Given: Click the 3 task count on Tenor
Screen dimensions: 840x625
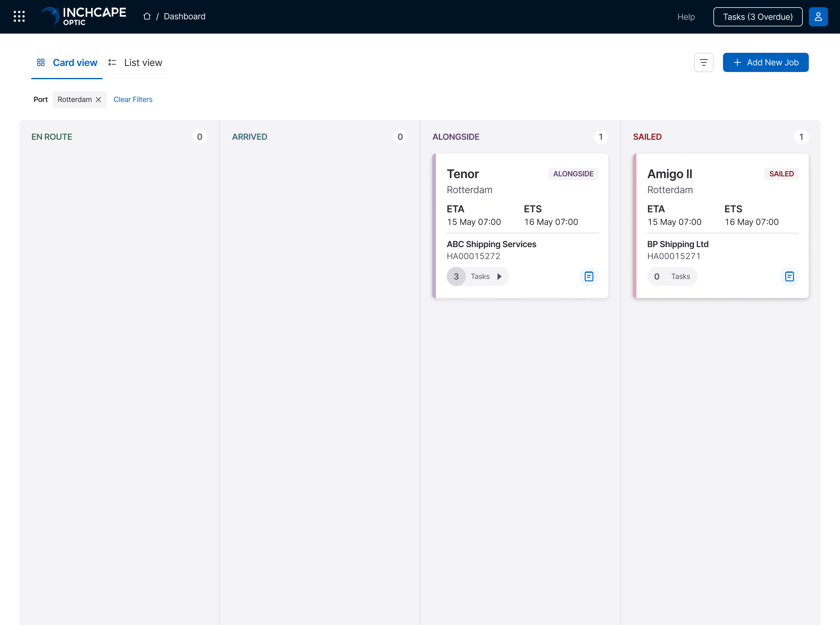Looking at the screenshot, I should 456,276.
